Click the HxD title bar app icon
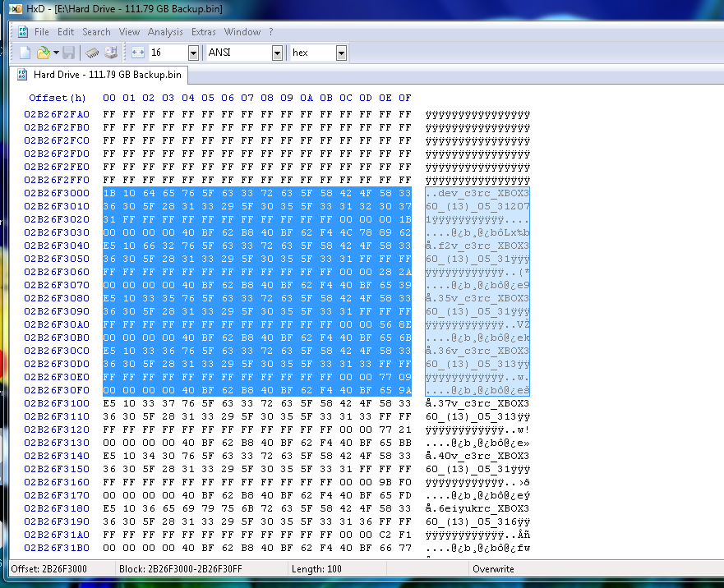 pyautogui.click(x=16, y=9)
